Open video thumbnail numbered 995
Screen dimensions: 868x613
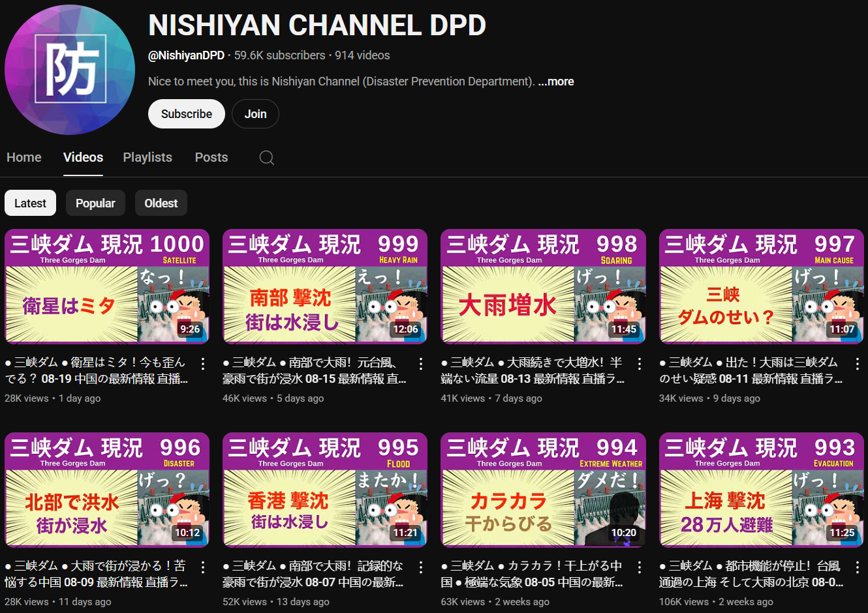point(325,490)
